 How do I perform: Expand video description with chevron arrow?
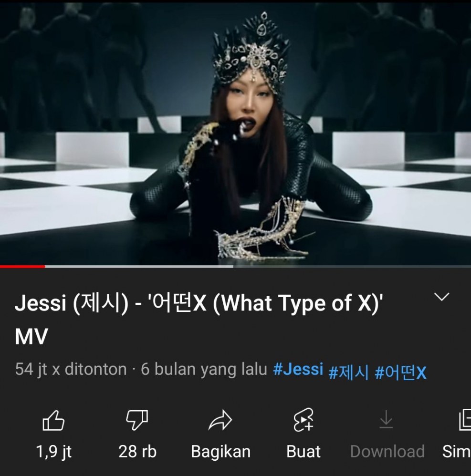pyautogui.click(x=441, y=297)
